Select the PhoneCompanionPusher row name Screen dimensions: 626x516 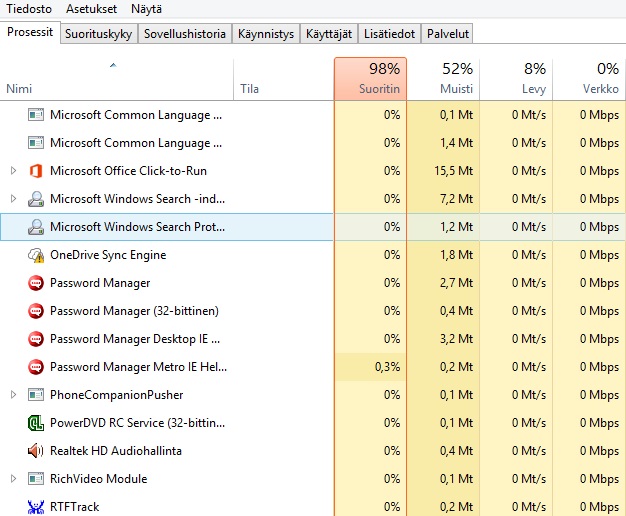tap(117, 395)
